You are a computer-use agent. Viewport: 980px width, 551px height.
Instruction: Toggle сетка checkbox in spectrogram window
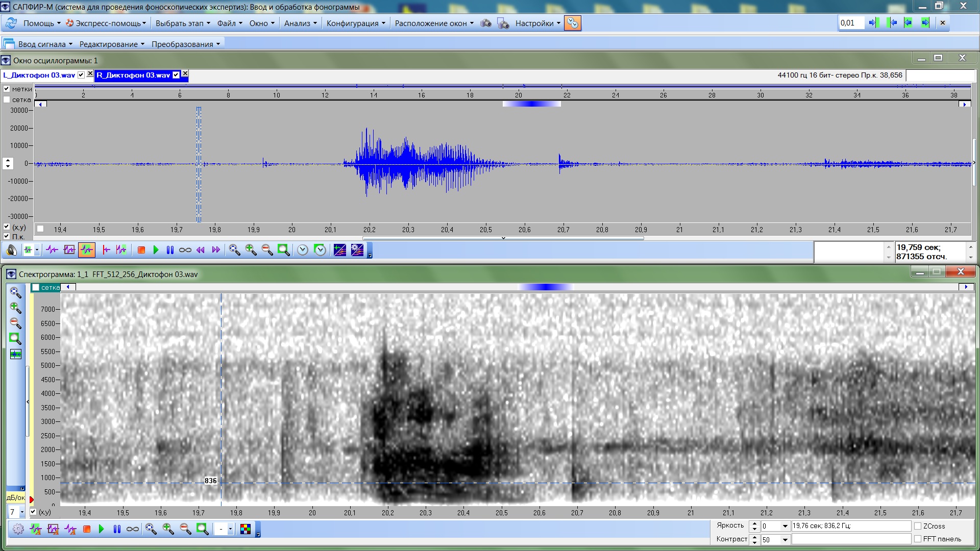click(36, 288)
